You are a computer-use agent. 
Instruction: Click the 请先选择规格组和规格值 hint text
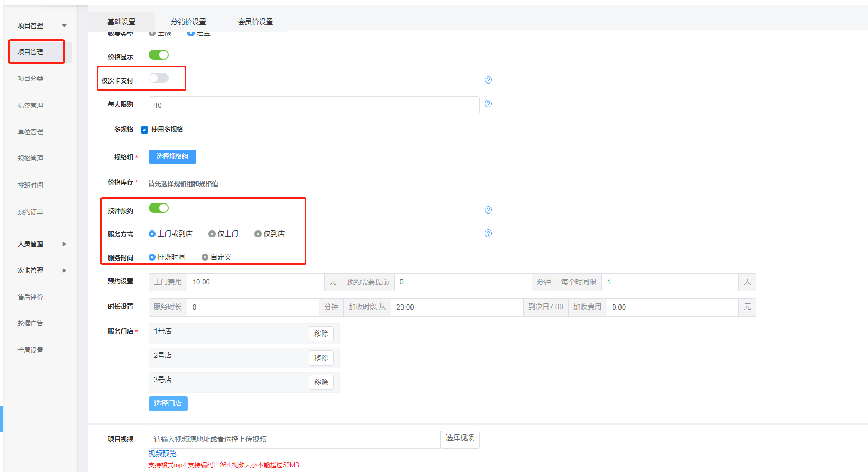point(184,183)
